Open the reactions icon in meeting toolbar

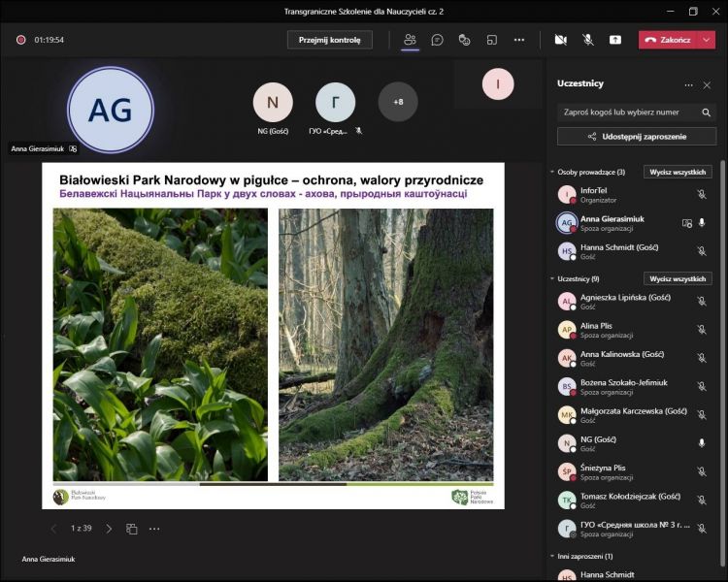click(465, 40)
